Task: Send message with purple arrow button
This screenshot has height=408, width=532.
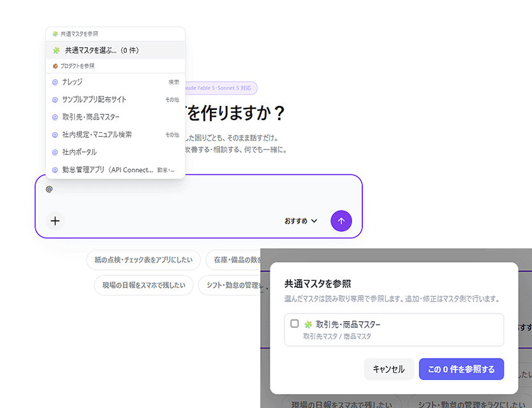Action: pyautogui.click(x=341, y=221)
